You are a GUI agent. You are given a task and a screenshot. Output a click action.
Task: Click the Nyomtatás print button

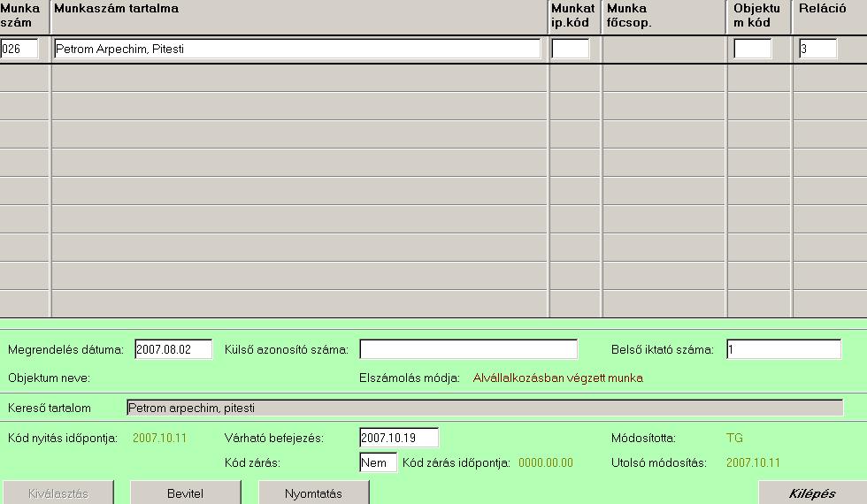pos(313,493)
